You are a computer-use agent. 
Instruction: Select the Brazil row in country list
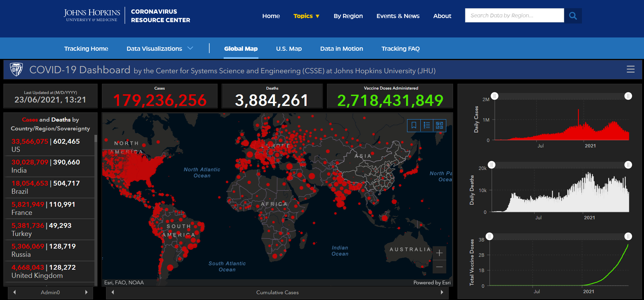tap(49, 187)
